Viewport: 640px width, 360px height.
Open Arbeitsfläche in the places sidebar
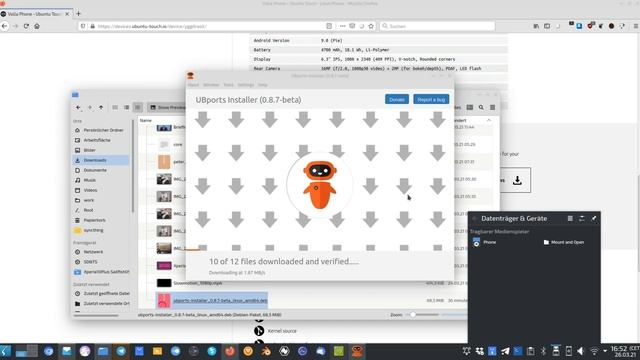pos(101,140)
